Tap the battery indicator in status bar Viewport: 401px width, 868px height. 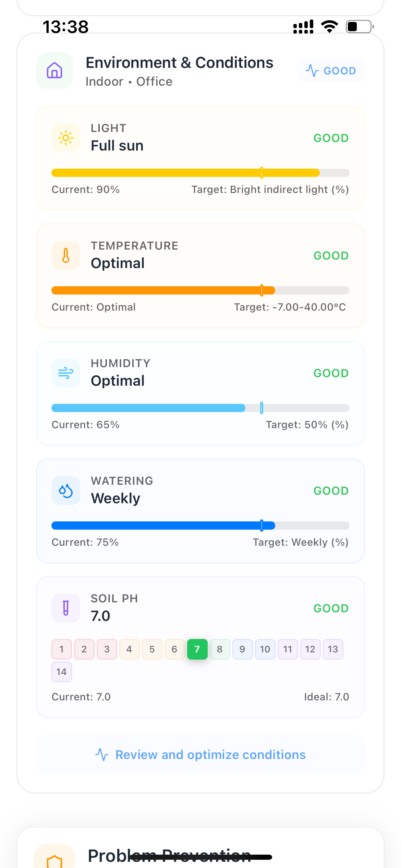click(360, 26)
